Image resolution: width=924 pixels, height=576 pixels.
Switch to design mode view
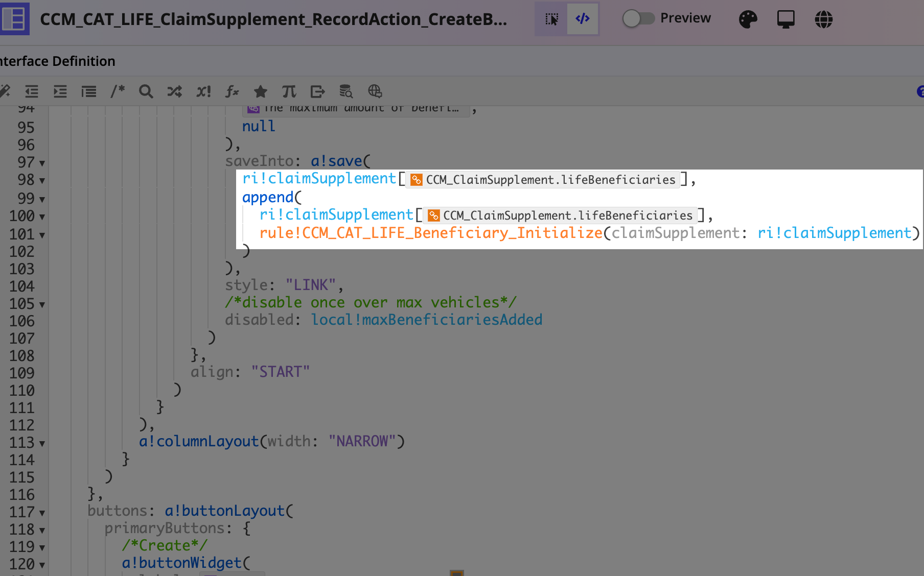click(551, 19)
